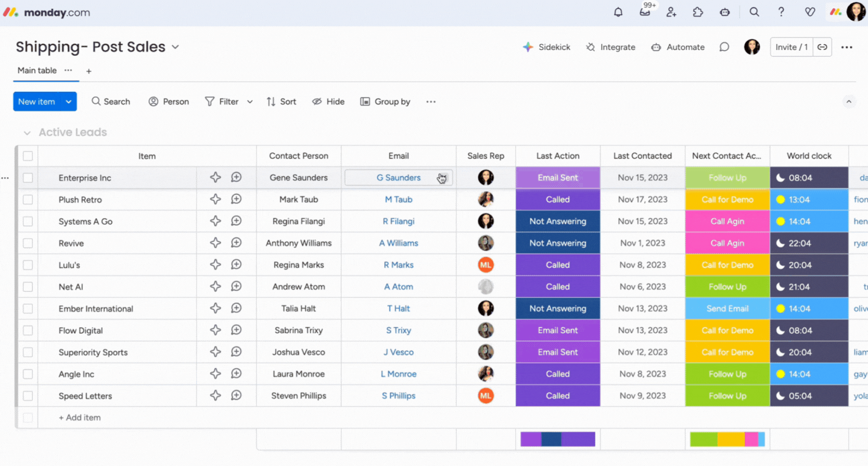The height and width of the screenshot is (466, 868).
Task: Add a new board view with plus
Action: pos(88,71)
